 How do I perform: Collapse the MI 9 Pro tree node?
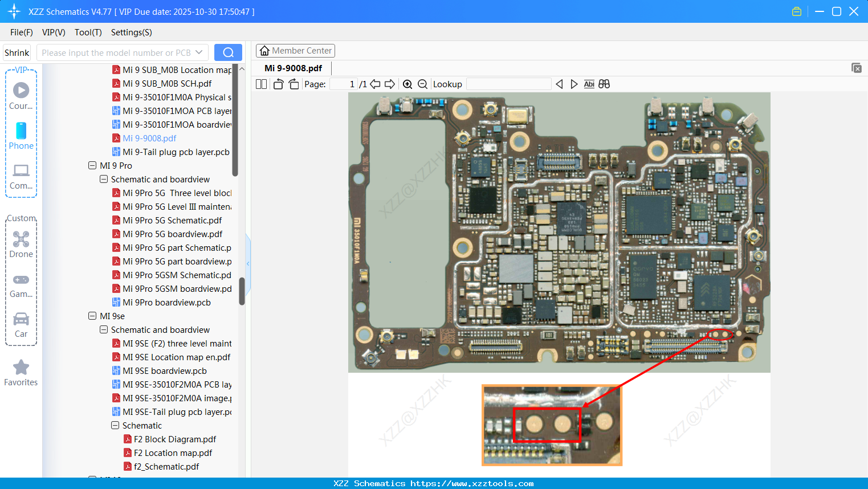92,166
